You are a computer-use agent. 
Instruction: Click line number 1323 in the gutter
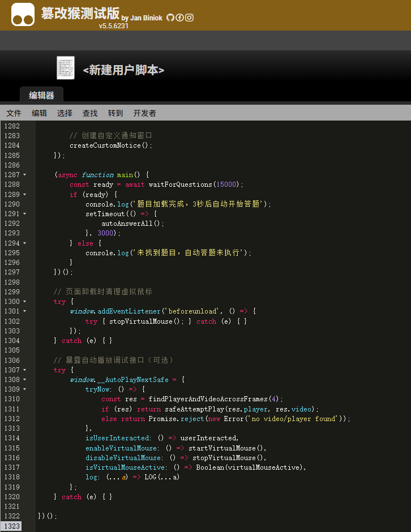(x=11, y=526)
